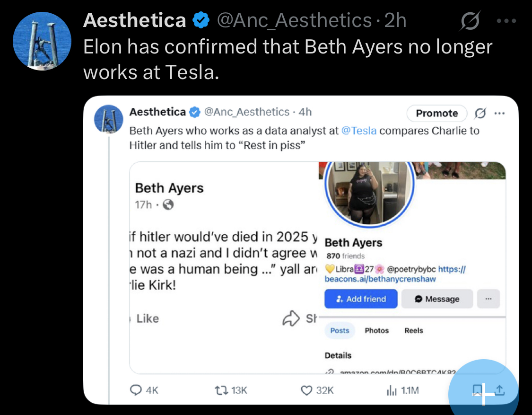532x415 pixels.
Task: Open the three-dot menu on the quoted tweet
Action: coord(499,113)
